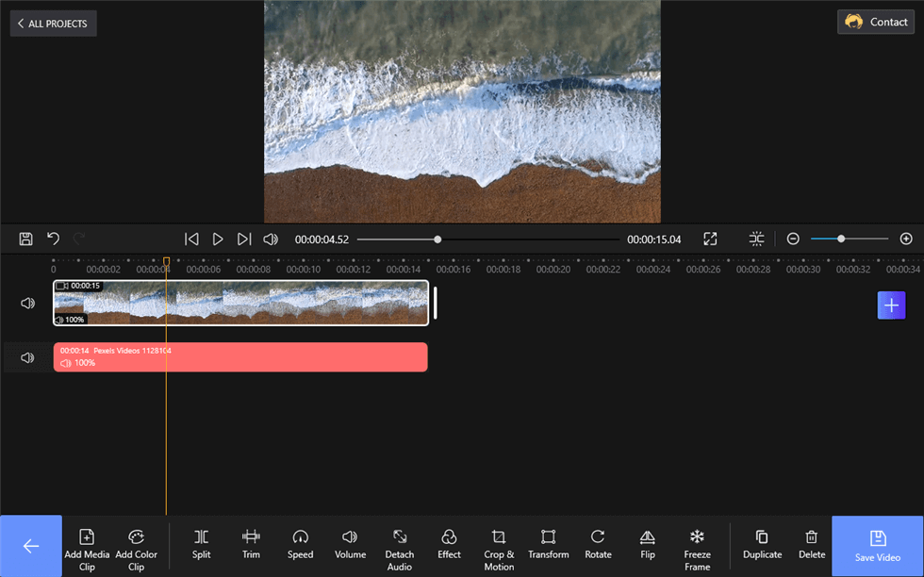Open Crop & Motion tool
The width and height of the screenshot is (924, 577).
point(499,550)
